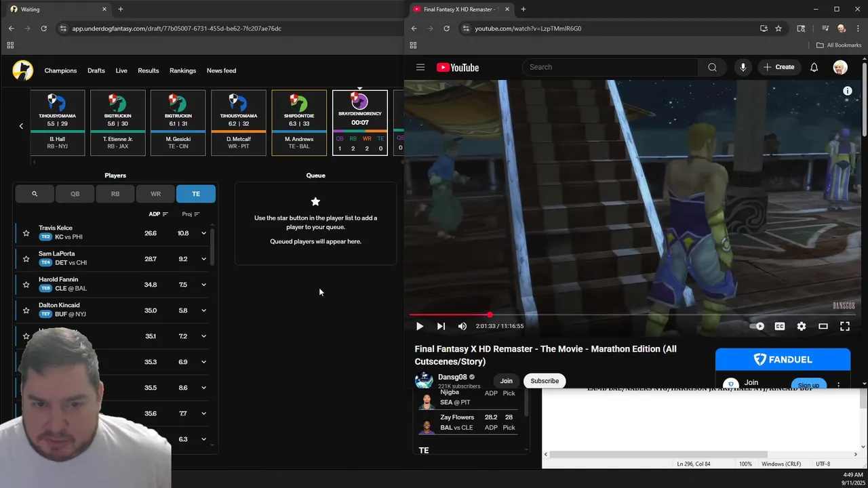This screenshot has width=868, height=488.
Task: Show video info card icon
Action: click(848, 91)
